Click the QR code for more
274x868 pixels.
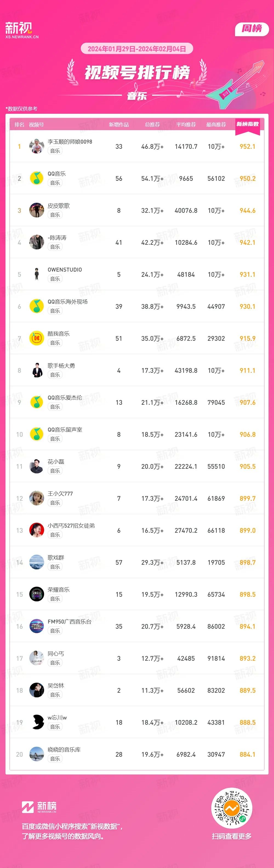pyautogui.click(x=232, y=808)
